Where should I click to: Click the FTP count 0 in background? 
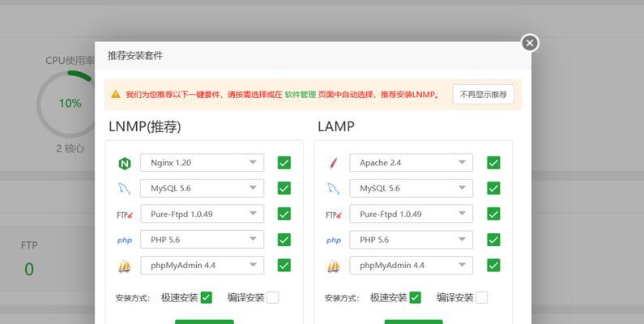click(x=28, y=270)
